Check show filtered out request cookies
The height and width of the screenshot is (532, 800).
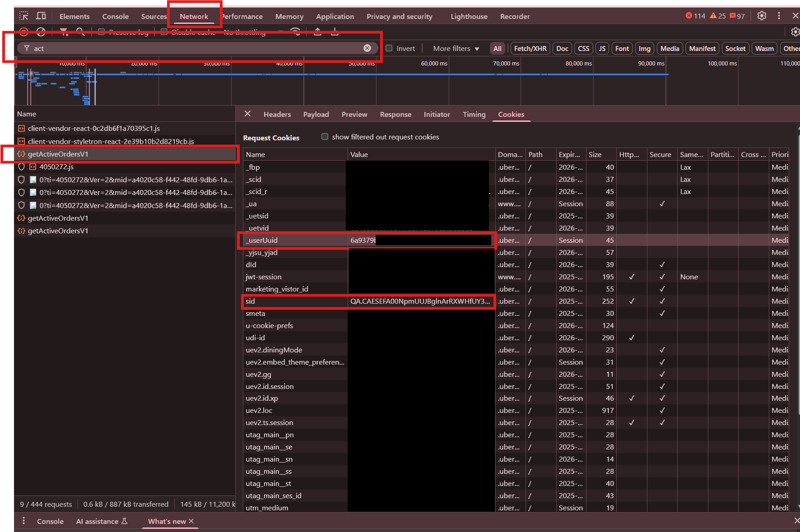click(325, 137)
